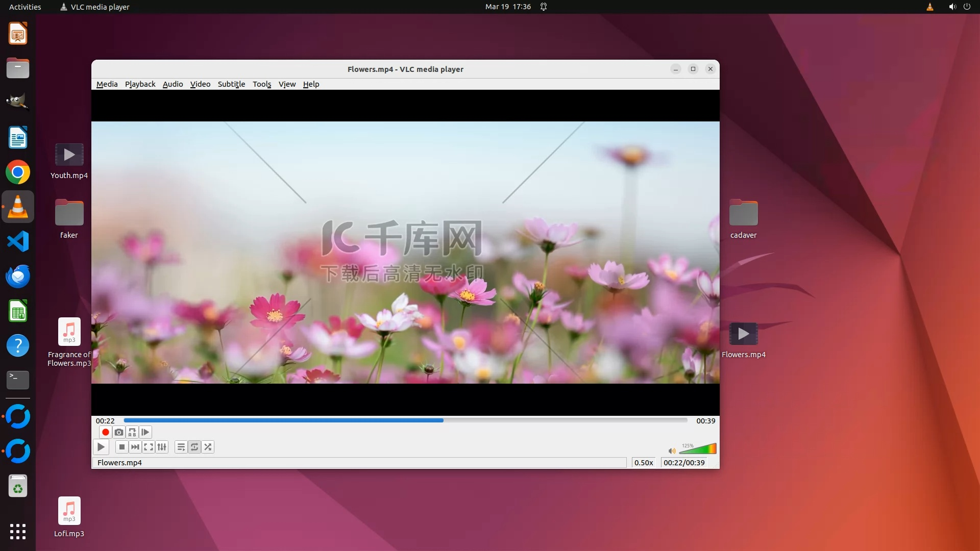980x551 pixels.
Task: Click the frame-by-frame button
Action: (x=145, y=432)
